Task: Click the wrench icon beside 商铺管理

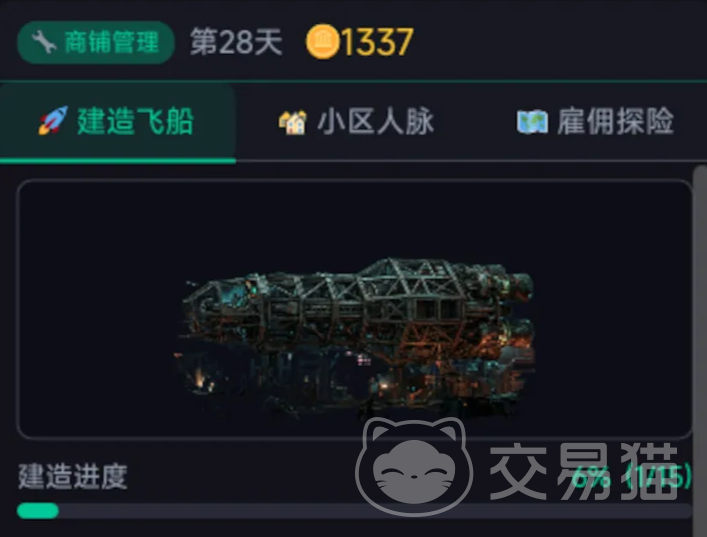Action: pyautogui.click(x=44, y=42)
